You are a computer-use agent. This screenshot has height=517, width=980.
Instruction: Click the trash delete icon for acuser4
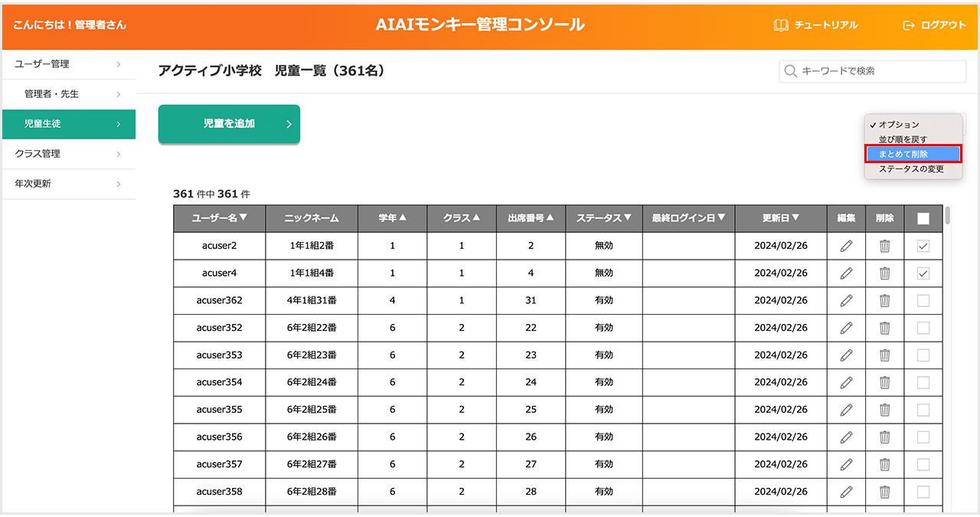pyautogui.click(x=884, y=273)
